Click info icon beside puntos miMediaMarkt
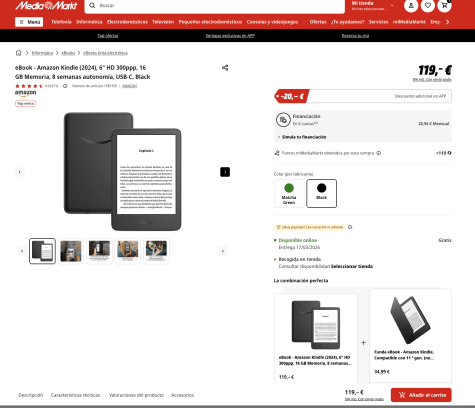Screen dimensions: 475x408 [x=379, y=153]
